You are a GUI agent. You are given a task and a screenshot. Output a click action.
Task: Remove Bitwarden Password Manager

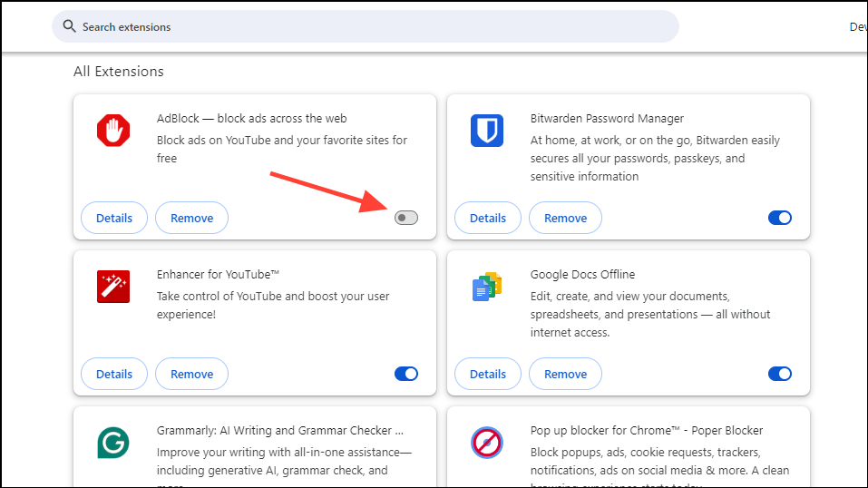(565, 218)
